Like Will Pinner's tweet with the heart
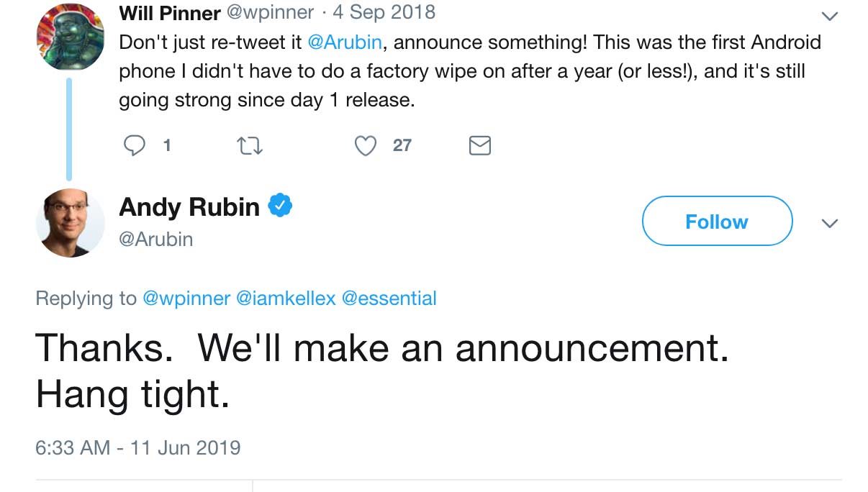The width and height of the screenshot is (868, 492). [x=366, y=146]
